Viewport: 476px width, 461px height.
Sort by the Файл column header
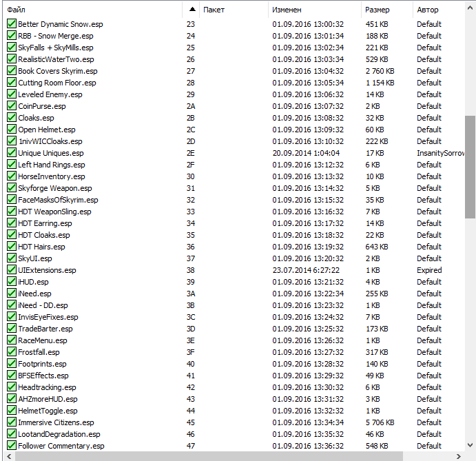(x=92, y=10)
